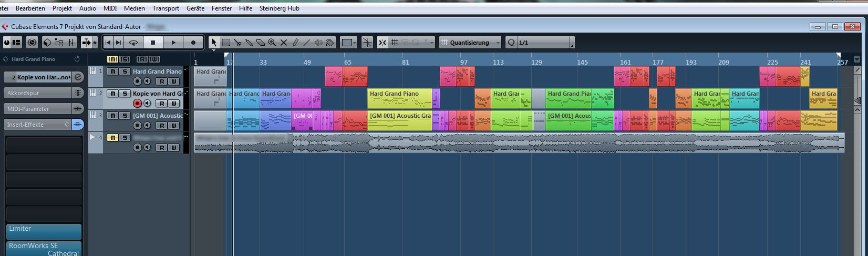
Task: Select the Erase tool
Action: coord(261,43)
